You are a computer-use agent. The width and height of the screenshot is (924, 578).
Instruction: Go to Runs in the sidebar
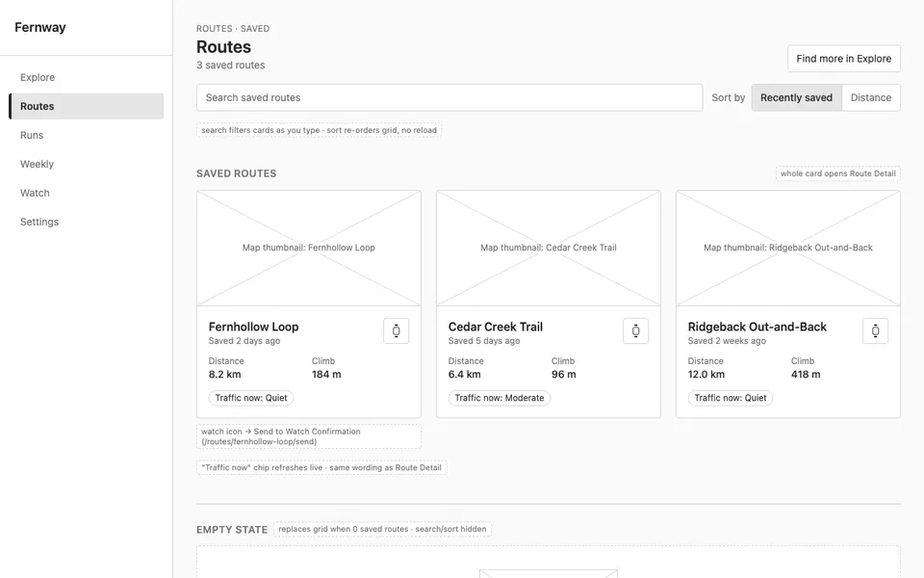[x=86, y=135]
